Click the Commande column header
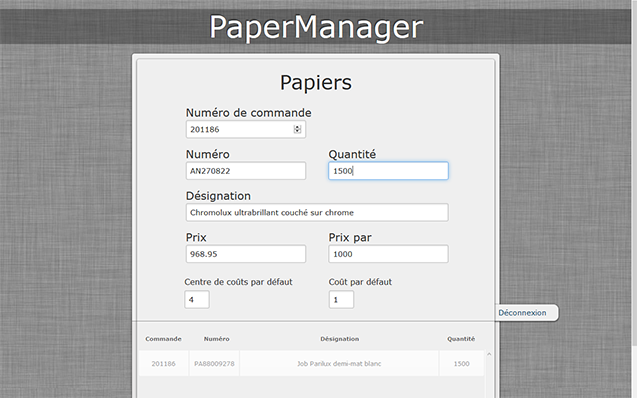Image resolution: width=637 pixels, height=398 pixels. coord(163,339)
